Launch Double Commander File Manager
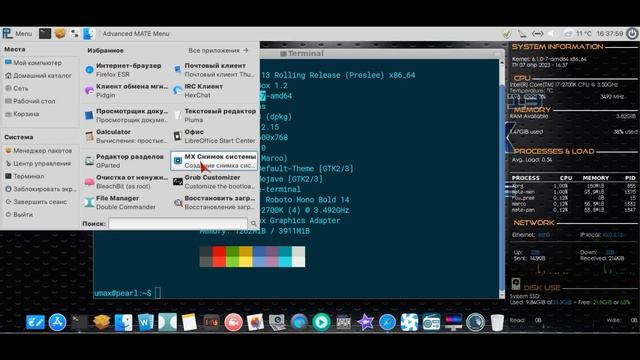 (125, 202)
